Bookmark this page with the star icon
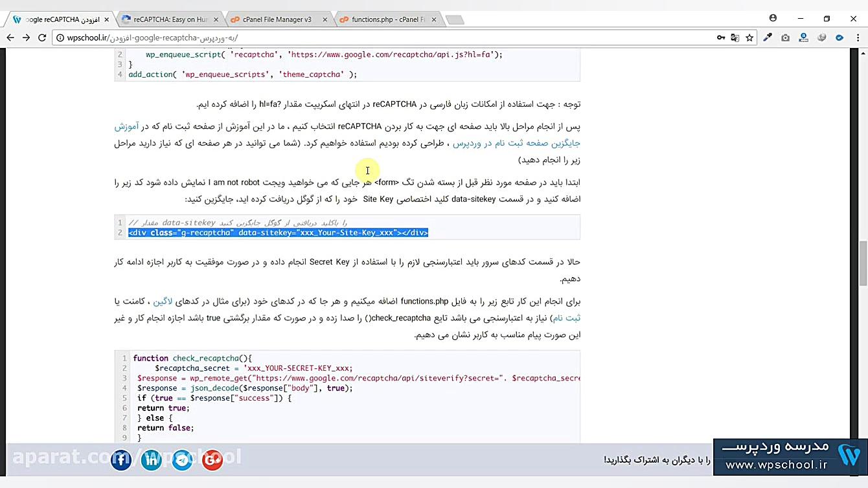 749,38
